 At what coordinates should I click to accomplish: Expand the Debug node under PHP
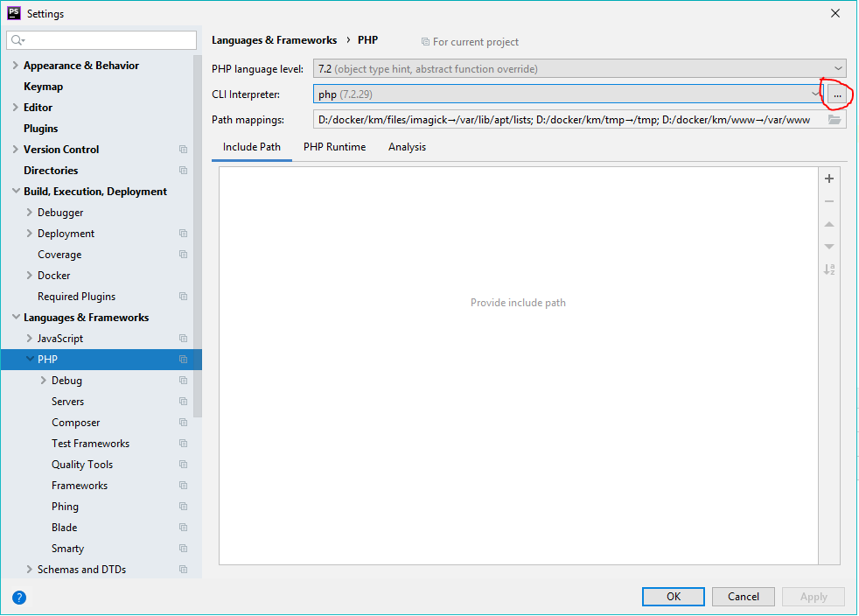[44, 381]
